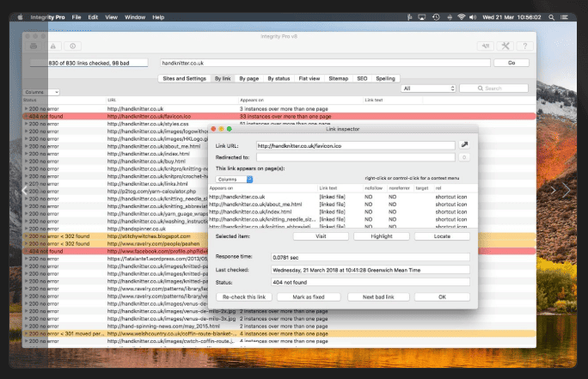
Task: Select index.html row in Link inspector
Action: pos(343,211)
